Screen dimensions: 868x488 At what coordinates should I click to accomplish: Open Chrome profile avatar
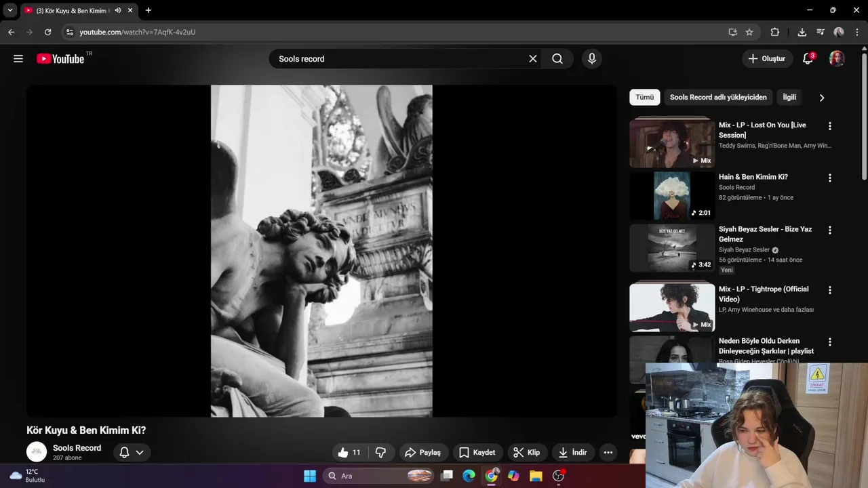point(839,32)
